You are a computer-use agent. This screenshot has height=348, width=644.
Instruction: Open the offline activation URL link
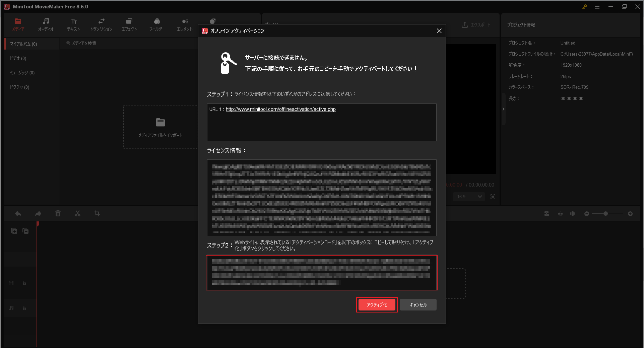tap(280, 109)
